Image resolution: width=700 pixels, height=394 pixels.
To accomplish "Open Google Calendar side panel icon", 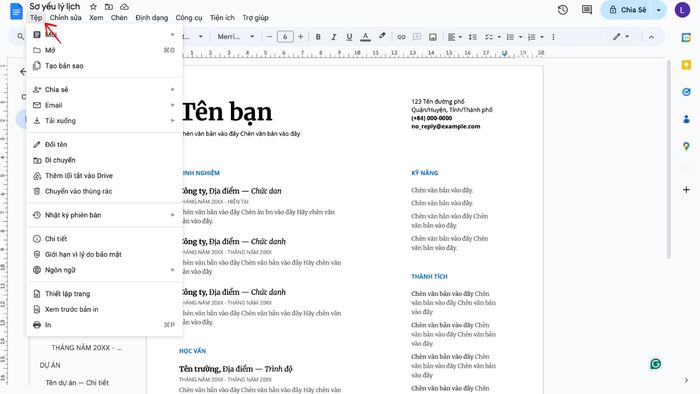I will pyautogui.click(x=686, y=38).
